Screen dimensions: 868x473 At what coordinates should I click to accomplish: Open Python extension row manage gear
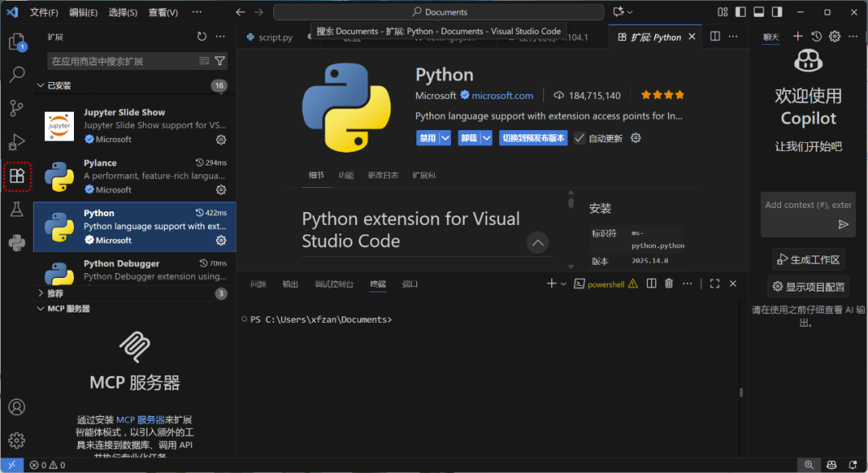[221, 240]
